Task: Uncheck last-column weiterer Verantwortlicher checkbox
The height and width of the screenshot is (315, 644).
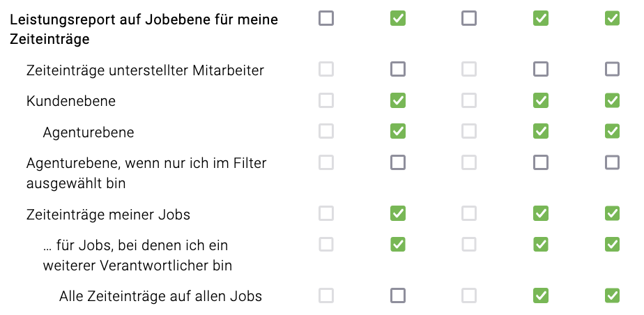Action: click(x=613, y=244)
